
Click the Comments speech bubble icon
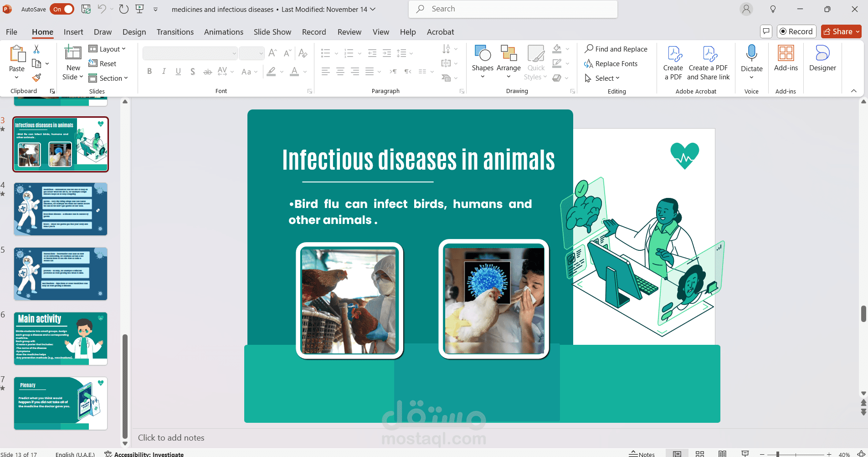(x=766, y=31)
